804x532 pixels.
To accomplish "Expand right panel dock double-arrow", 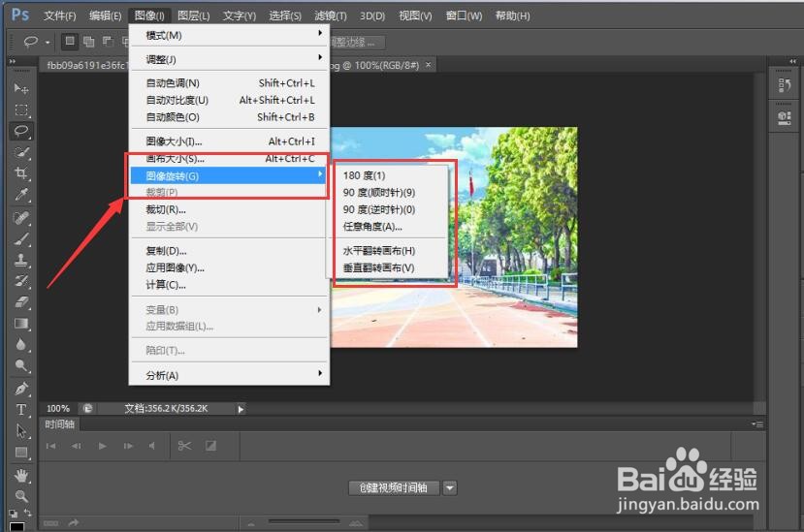I will click(792, 61).
